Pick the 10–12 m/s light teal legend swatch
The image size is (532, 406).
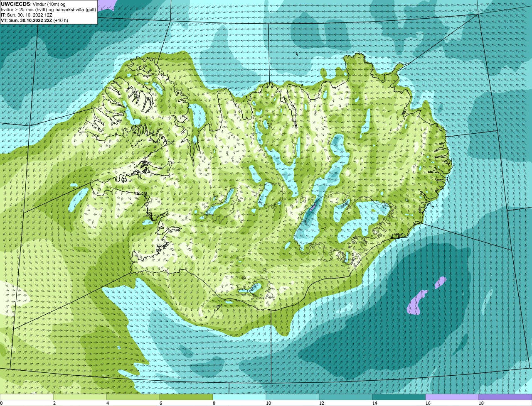coord(293,397)
